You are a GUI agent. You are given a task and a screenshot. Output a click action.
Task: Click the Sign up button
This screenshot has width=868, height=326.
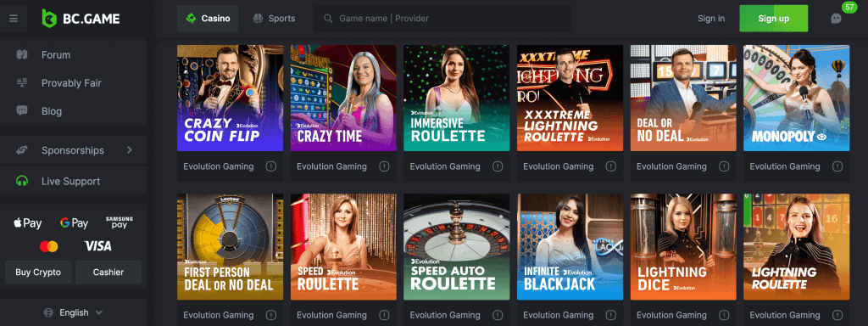tap(773, 19)
